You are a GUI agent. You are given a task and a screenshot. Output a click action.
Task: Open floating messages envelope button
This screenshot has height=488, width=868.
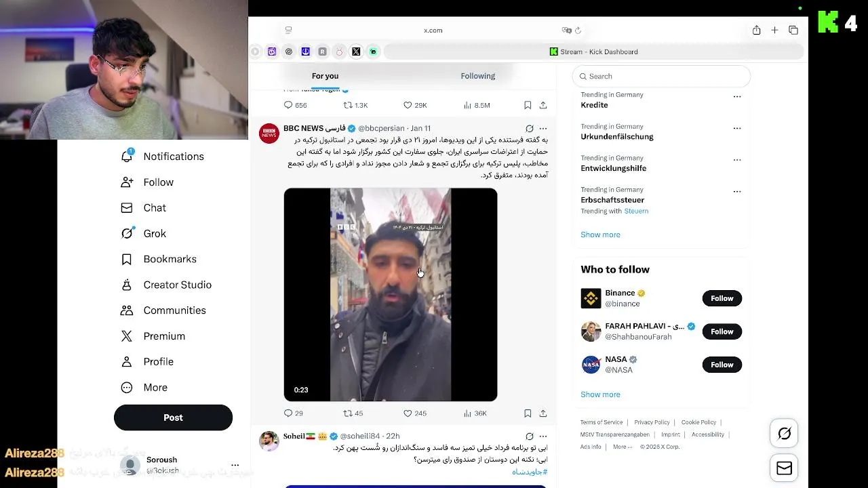tap(785, 468)
